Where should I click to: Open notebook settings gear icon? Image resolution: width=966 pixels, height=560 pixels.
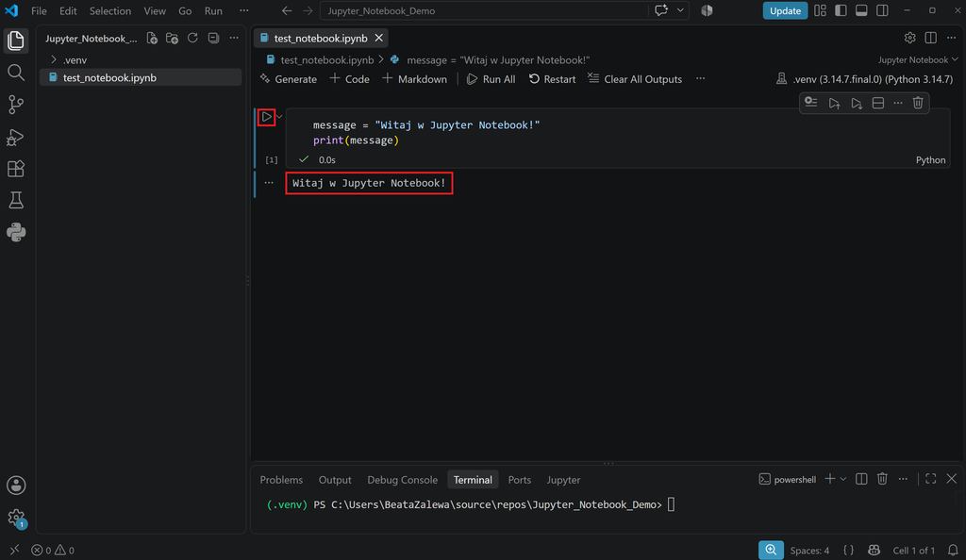(910, 38)
